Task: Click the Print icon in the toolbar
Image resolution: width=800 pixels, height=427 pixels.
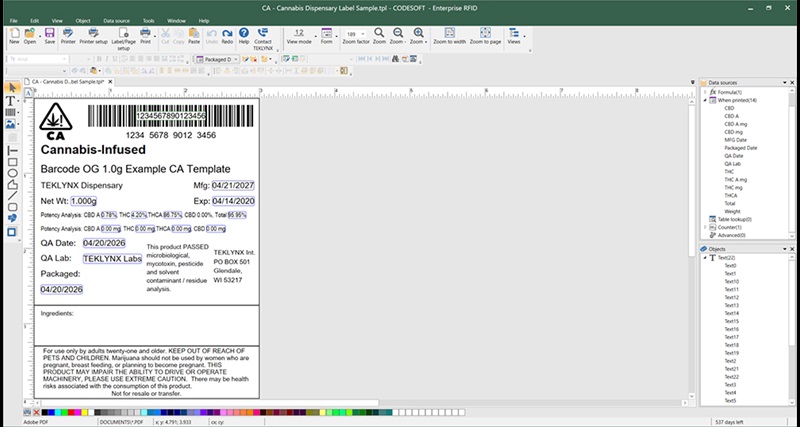Action: (145, 36)
